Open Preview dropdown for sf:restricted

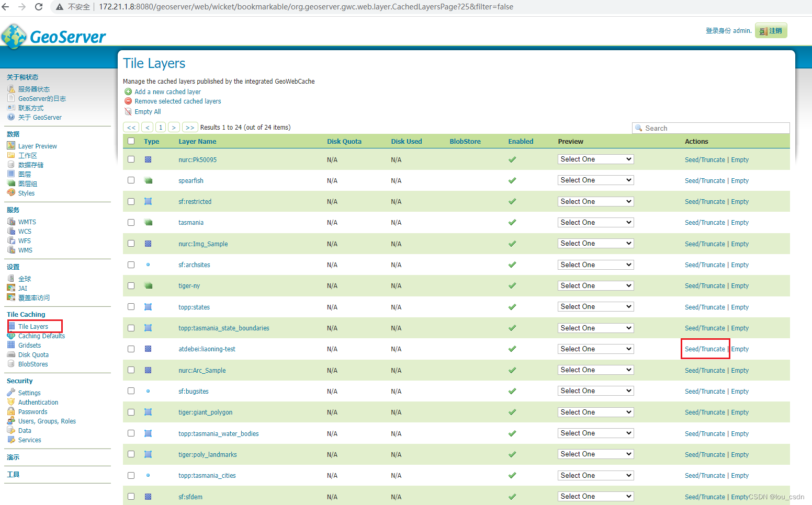(595, 201)
